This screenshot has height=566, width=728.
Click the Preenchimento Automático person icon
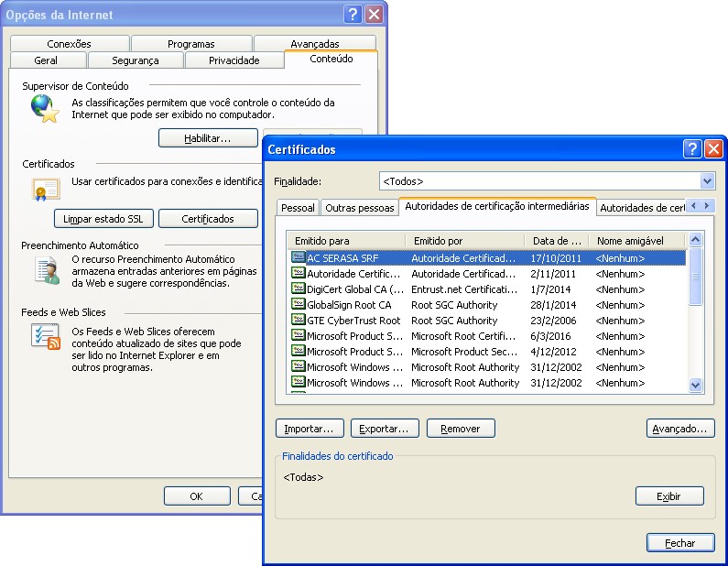tap(48, 271)
